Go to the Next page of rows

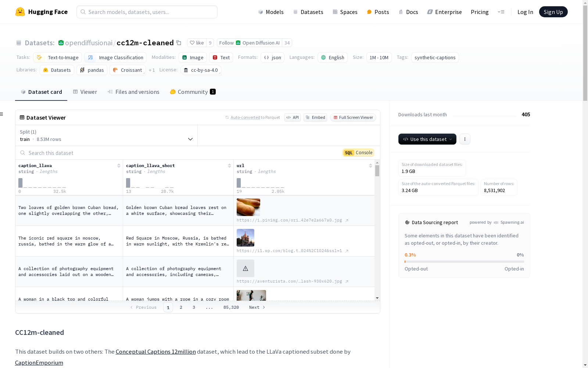(x=257, y=307)
